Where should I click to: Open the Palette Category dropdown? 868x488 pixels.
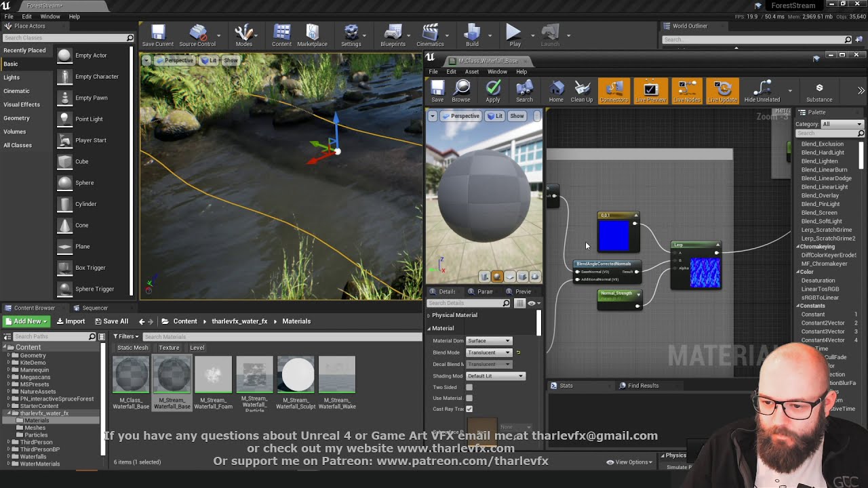coord(842,124)
